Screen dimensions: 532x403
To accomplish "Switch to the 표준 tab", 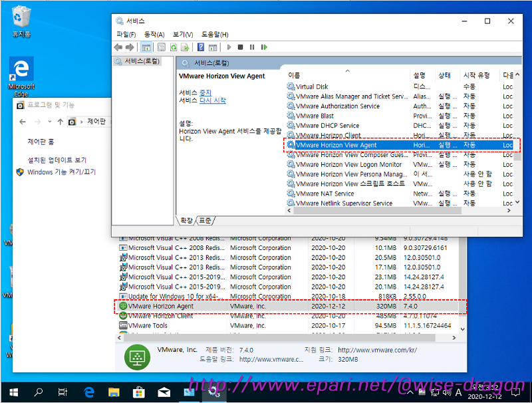I will [x=205, y=221].
